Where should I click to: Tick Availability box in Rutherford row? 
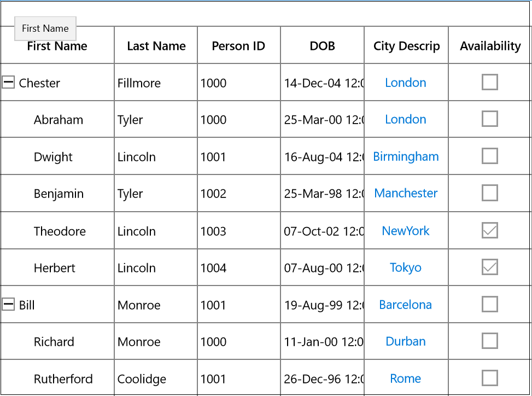pyautogui.click(x=489, y=378)
